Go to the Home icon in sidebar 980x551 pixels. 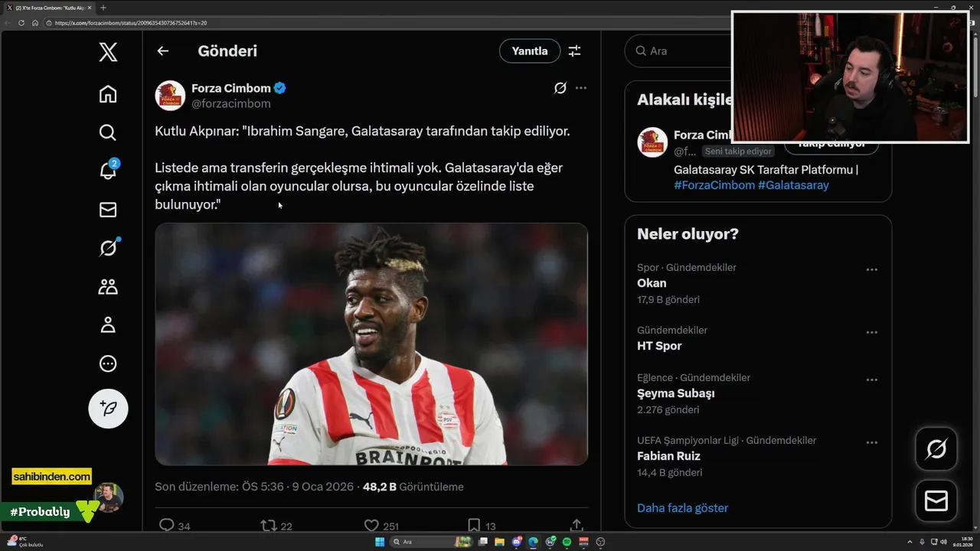(x=108, y=93)
